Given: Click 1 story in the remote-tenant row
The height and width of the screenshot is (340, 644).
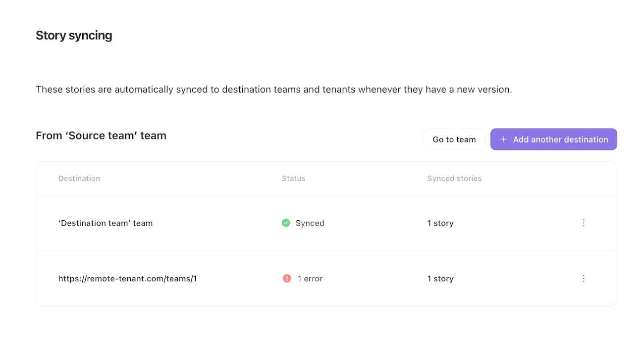Looking at the screenshot, I should [440, 279].
